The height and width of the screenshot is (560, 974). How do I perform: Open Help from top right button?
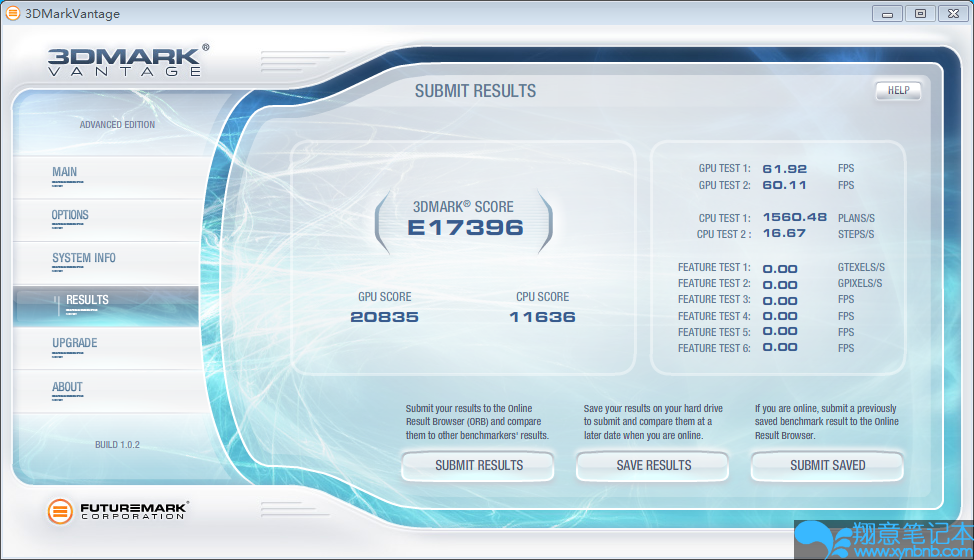pos(898,90)
